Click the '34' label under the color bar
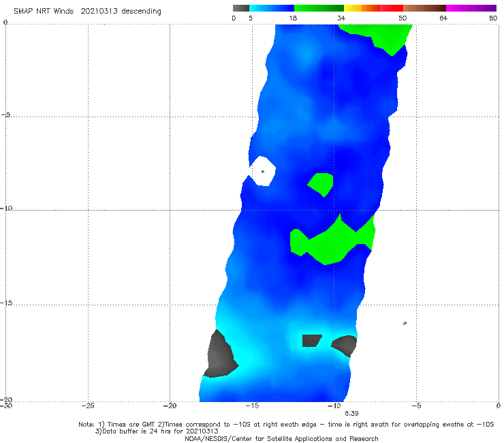504x443 pixels. click(x=341, y=18)
